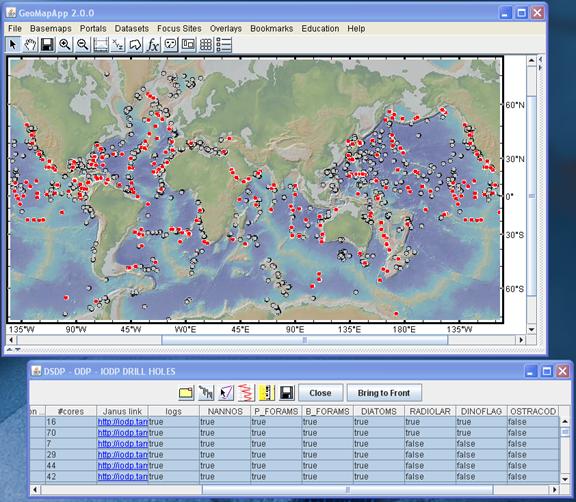Screen dimensions: 576x502
Task: Click the map vertical scrollbar down arrow
Action: point(531,329)
